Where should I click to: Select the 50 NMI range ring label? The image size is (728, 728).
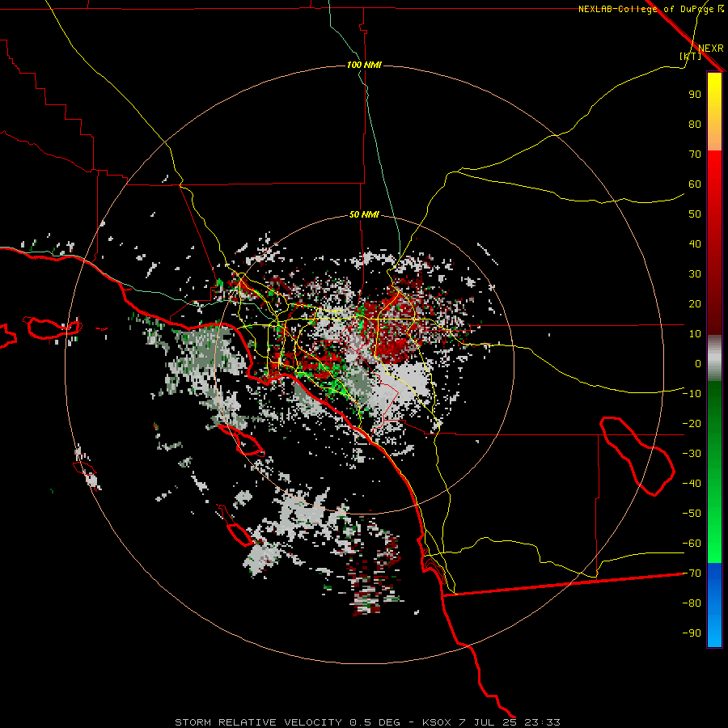coord(365,214)
